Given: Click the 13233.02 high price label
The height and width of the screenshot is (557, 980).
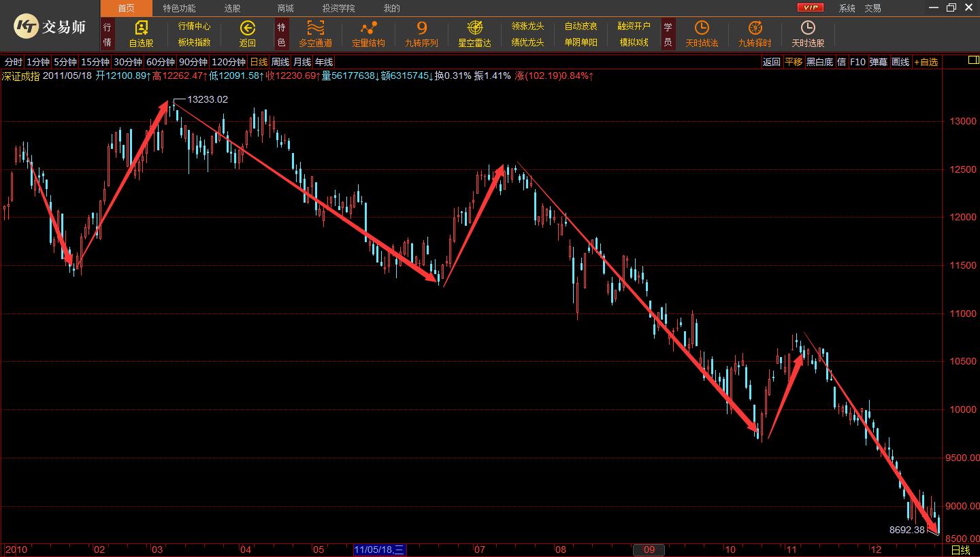Looking at the screenshot, I should pos(208,99).
